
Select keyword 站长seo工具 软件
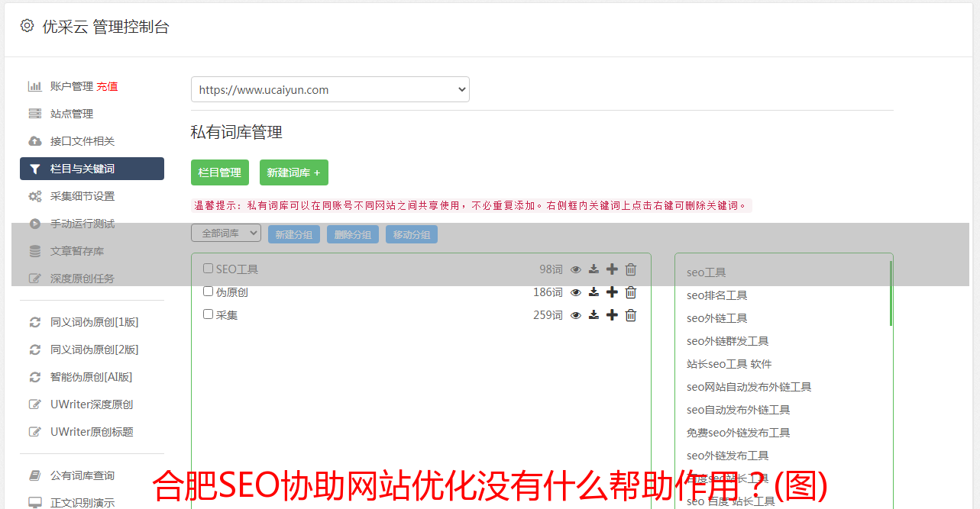(729, 364)
